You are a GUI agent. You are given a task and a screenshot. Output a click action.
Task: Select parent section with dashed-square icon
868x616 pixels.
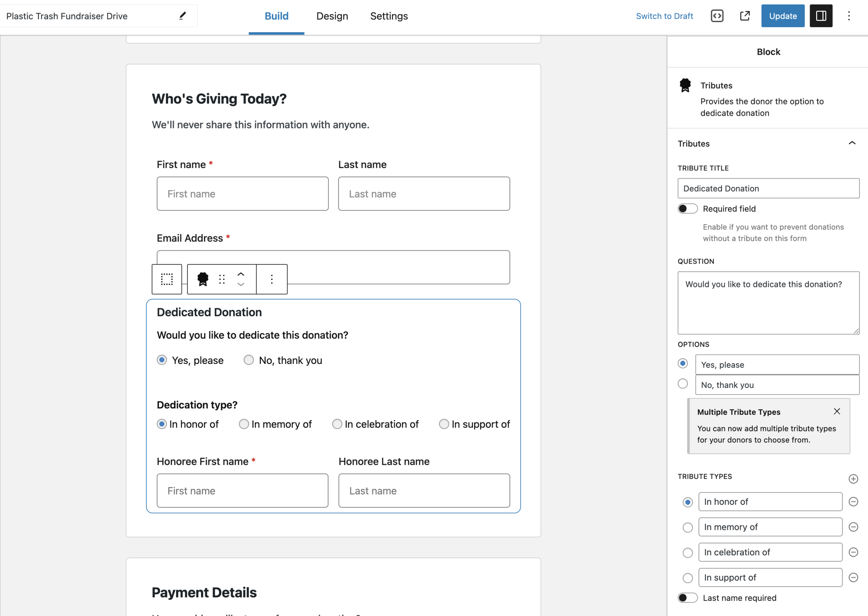click(166, 279)
